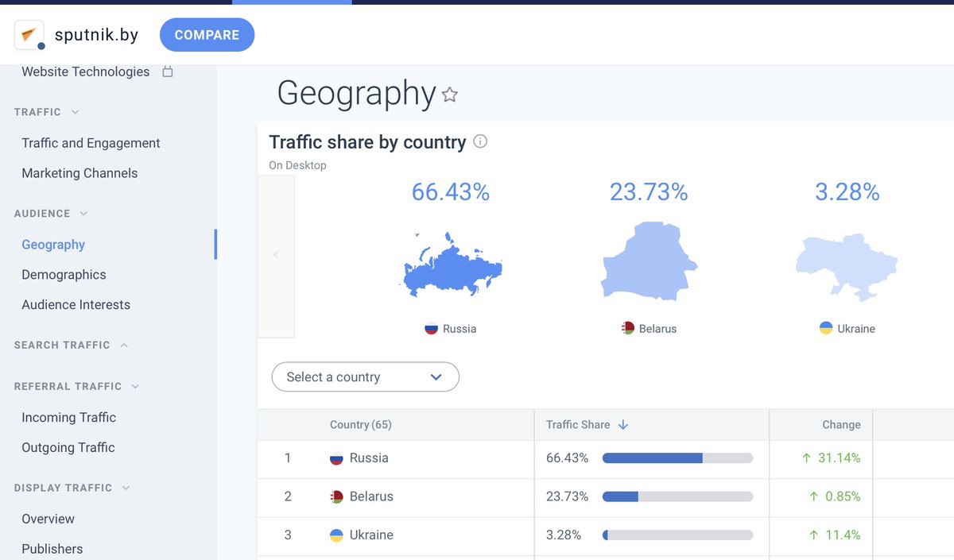Click the Russia flag in table row 1

coord(336,458)
